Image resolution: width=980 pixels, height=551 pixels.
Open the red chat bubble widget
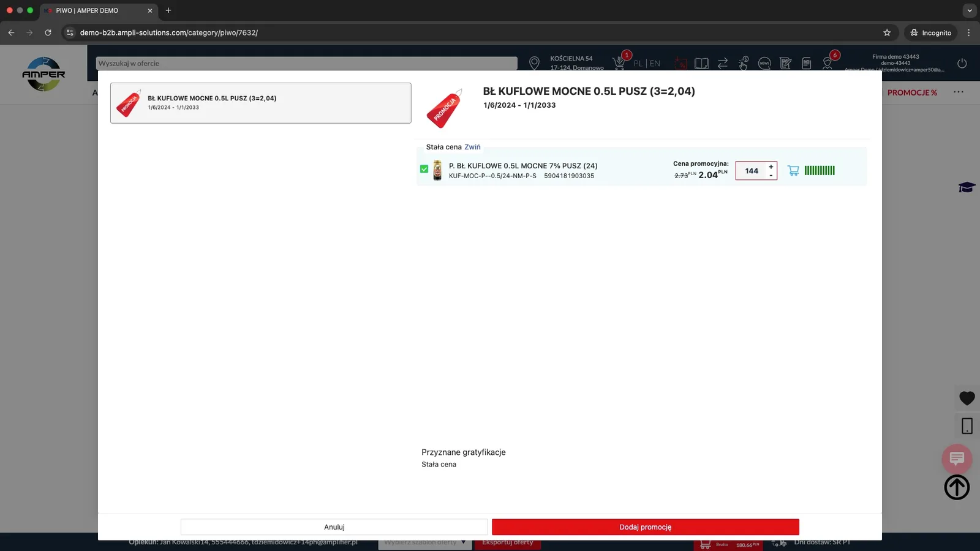point(957,458)
